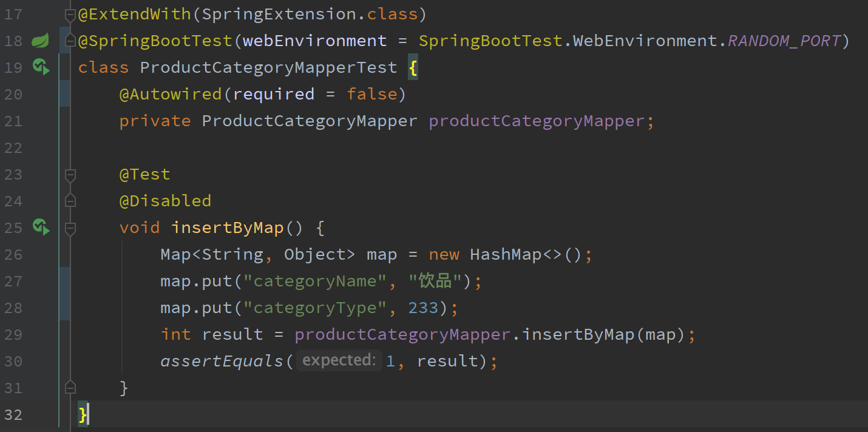
Task: Click the webEnvironment attribute name
Action: [315, 41]
